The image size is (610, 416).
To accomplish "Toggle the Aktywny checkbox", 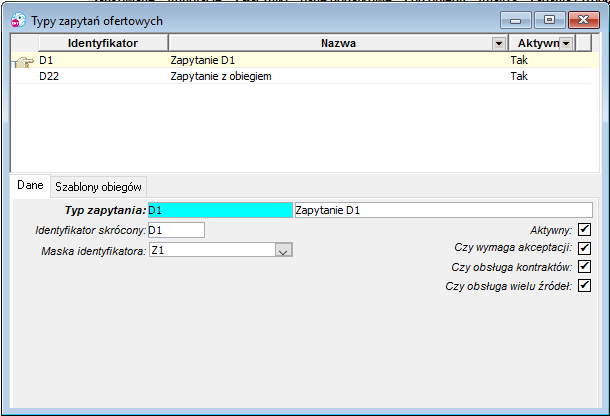I will click(584, 230).
